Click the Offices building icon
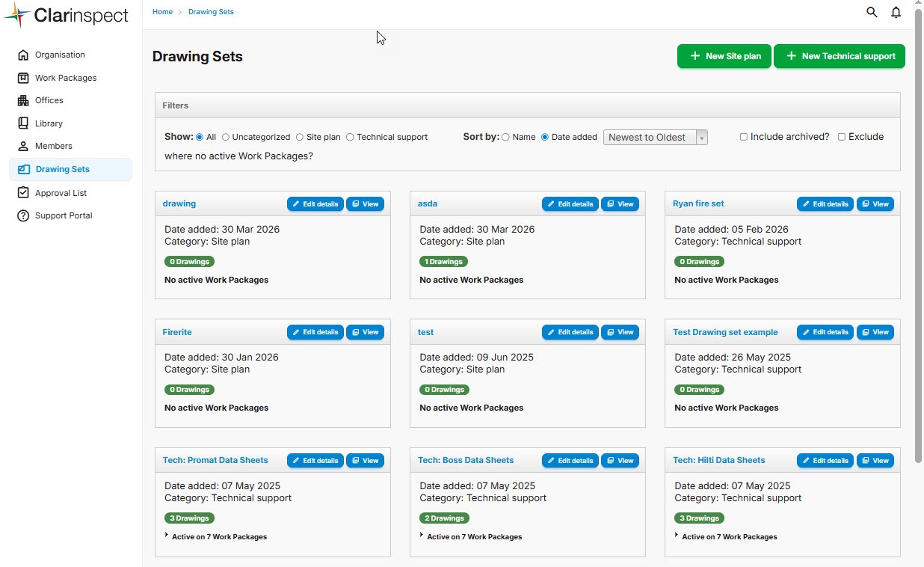The height and width of the screenshot is (567, 924). tap(23, 100)
